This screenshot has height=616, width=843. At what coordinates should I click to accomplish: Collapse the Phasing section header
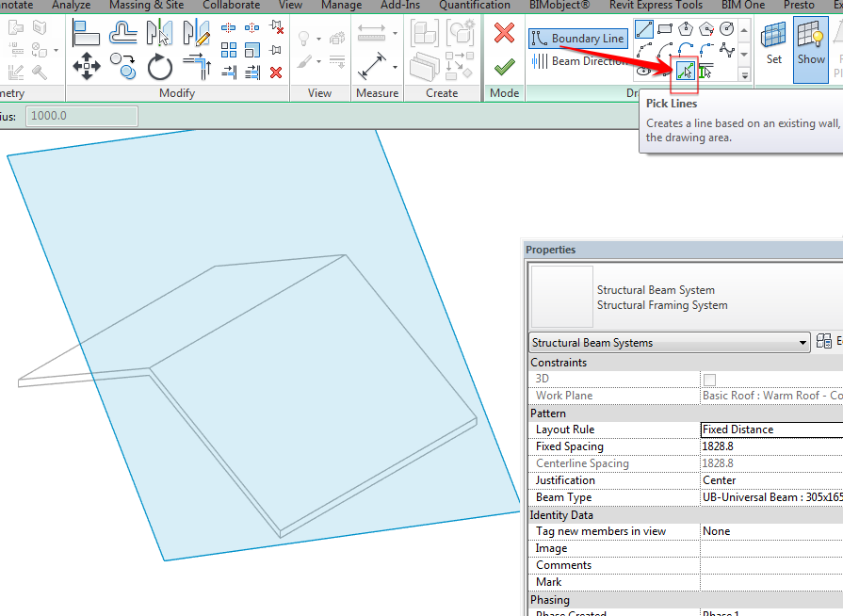[x=686, y=600]
